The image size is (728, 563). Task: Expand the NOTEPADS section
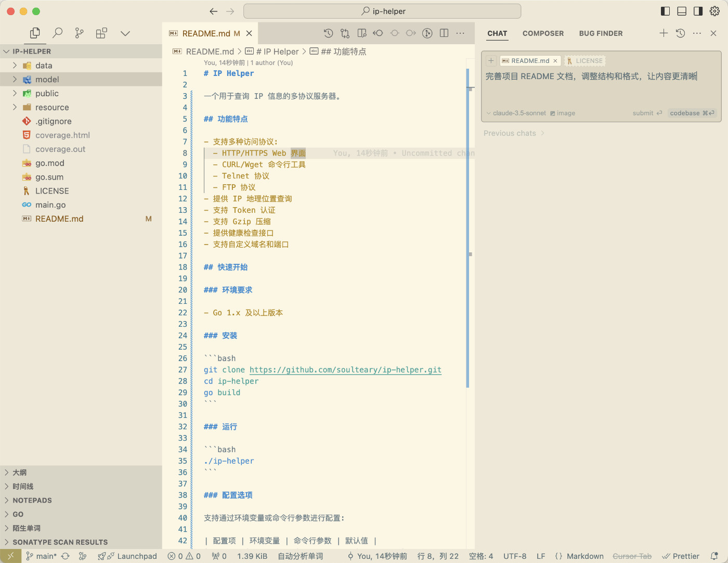[81, 501]
